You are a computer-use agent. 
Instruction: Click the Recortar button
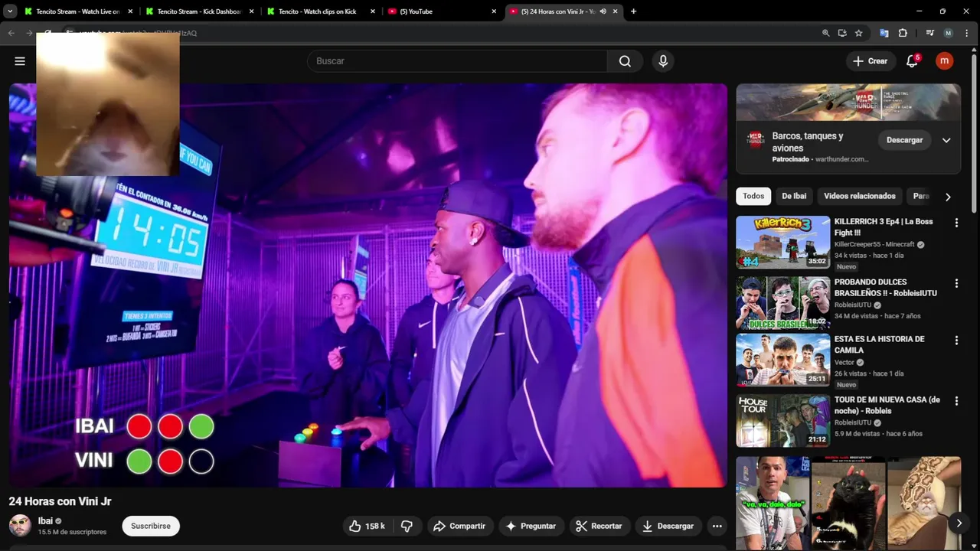(x=599, y=526)
